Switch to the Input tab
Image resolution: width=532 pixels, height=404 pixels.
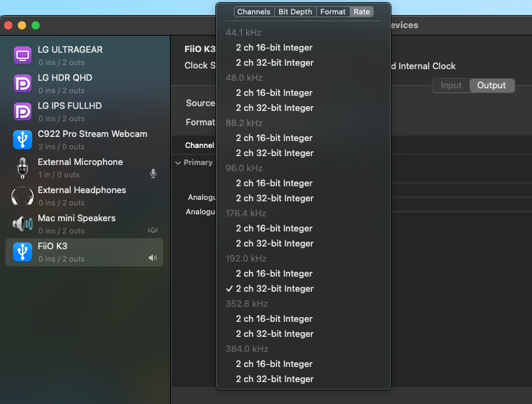coord(451,86)
